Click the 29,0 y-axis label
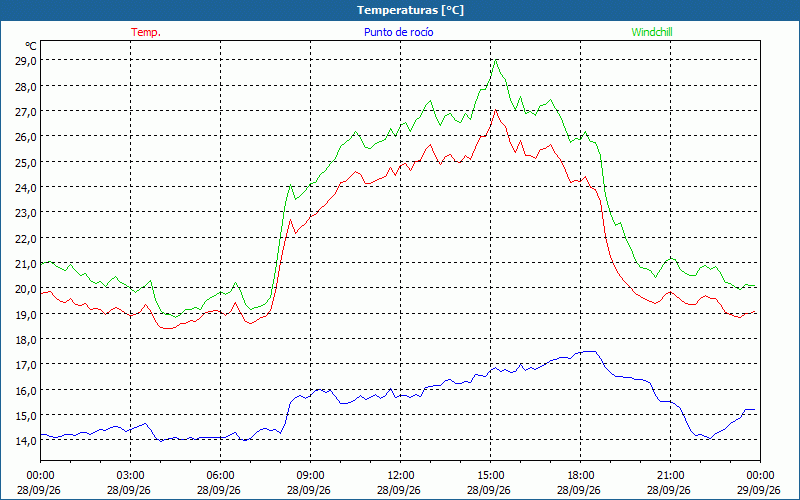The width and height of the screenshot is (800, 500). point(26,61)
